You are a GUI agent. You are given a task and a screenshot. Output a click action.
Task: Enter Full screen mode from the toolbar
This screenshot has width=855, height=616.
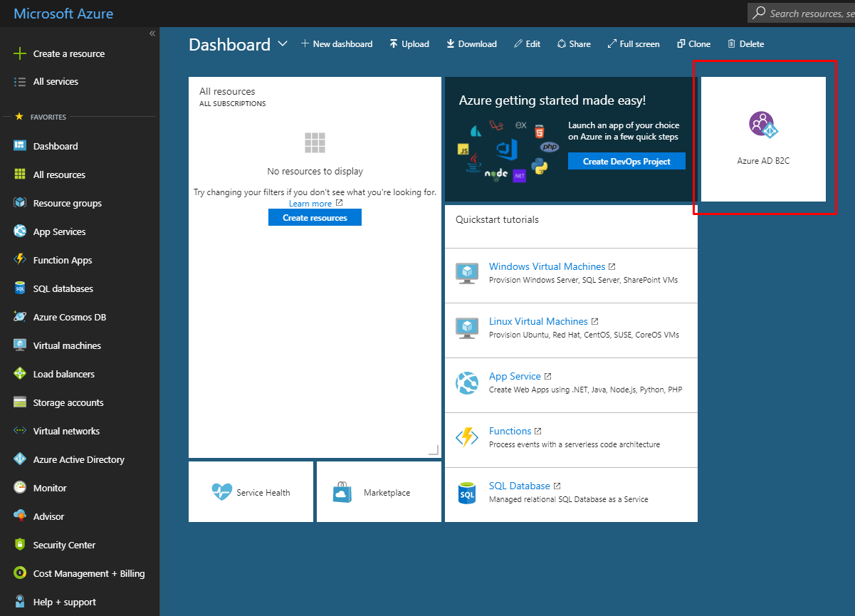(634, 44)
